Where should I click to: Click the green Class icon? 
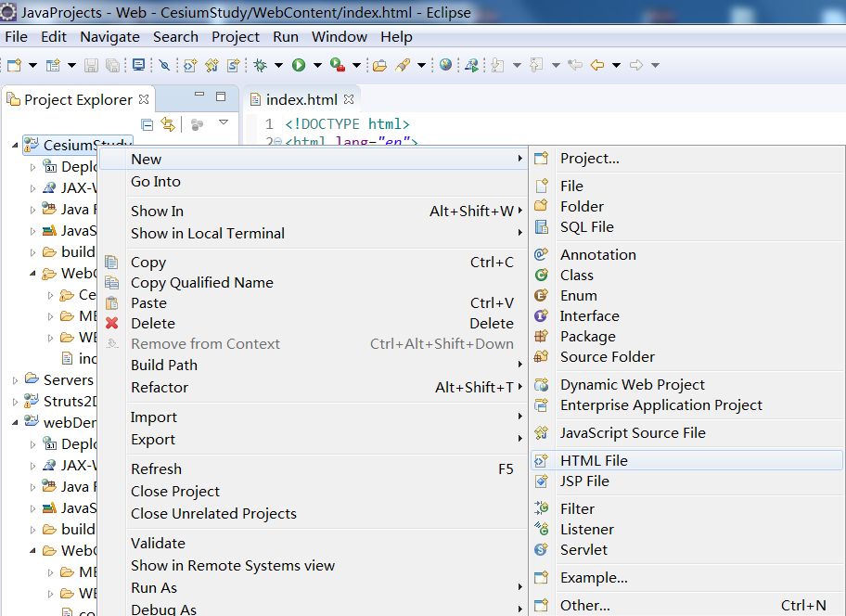click(x=541, y=276)
